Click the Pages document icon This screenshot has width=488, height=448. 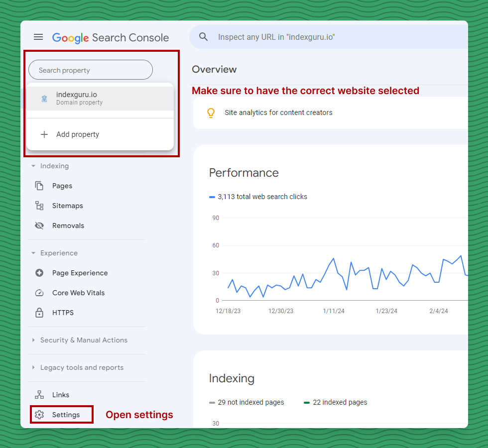[x=39, y=186]
